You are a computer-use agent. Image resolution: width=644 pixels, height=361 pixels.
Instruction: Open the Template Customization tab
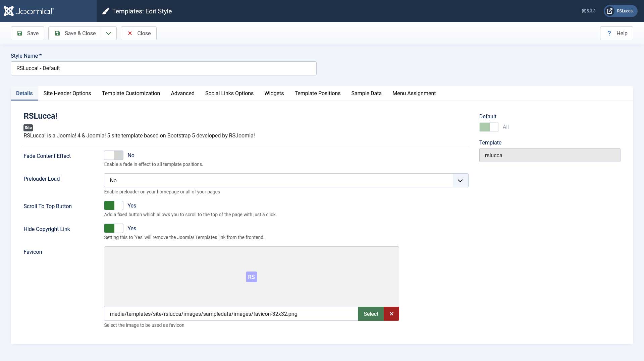coord(131,93)
